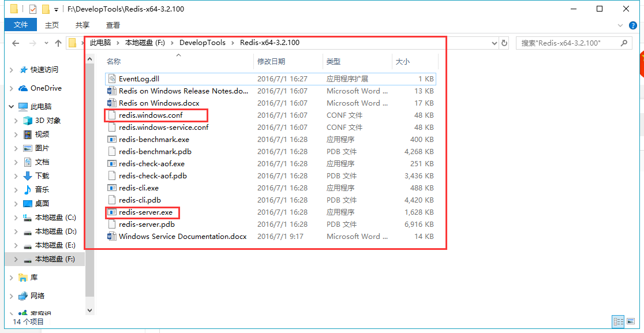Expand the OneDrive tree node
Image resolution: width=644 pixels, height=333 pixels.
[12, 88]
